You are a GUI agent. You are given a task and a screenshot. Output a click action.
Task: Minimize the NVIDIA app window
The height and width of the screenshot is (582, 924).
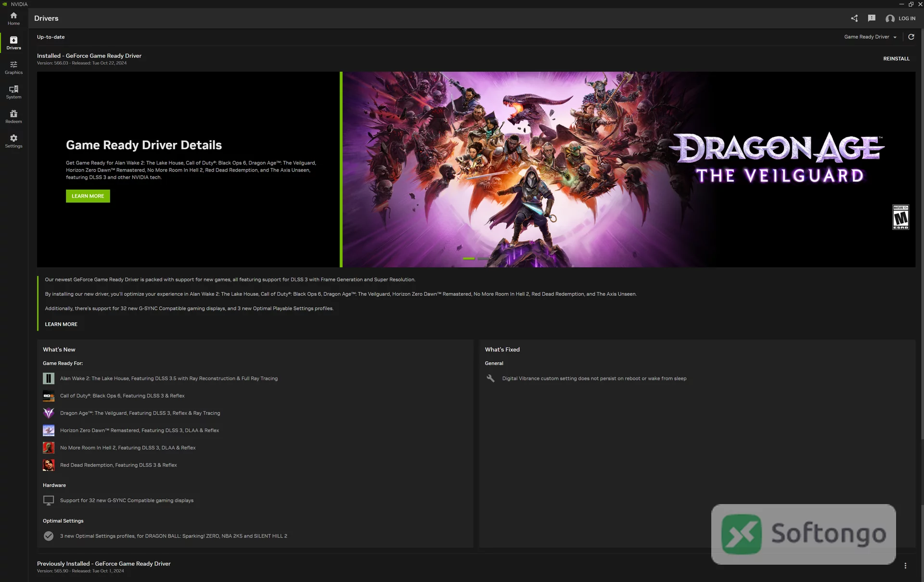click(x=901, y=4)
